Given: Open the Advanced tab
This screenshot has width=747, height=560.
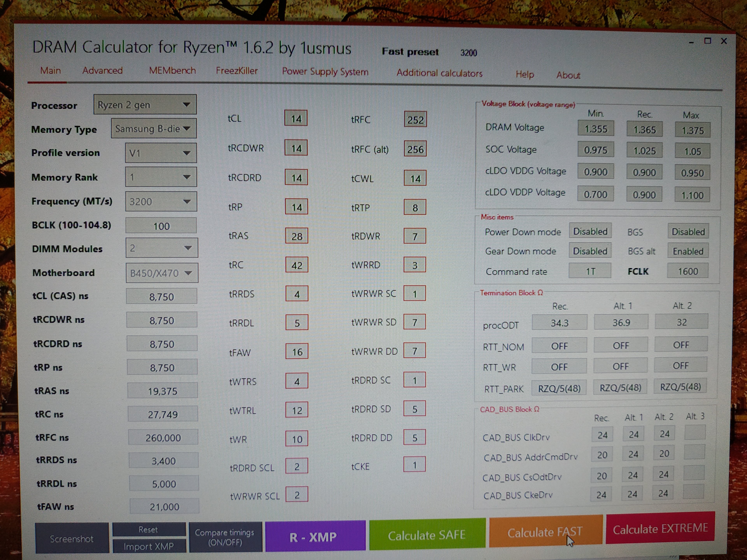Looking at the screenshot, I should pyautogui.click(x=102, y=71).
